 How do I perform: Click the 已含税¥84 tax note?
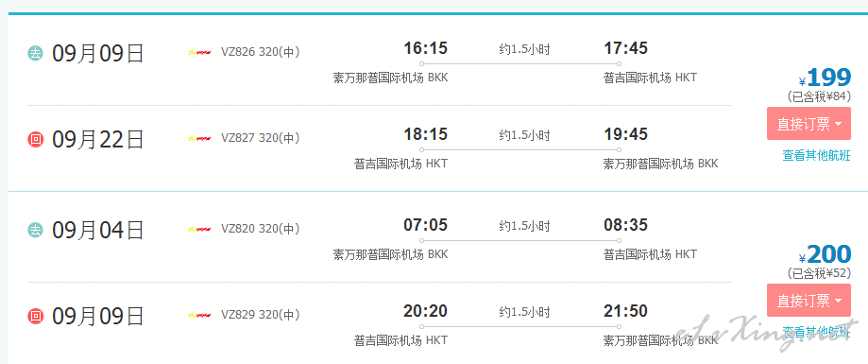tap(819, 96)
